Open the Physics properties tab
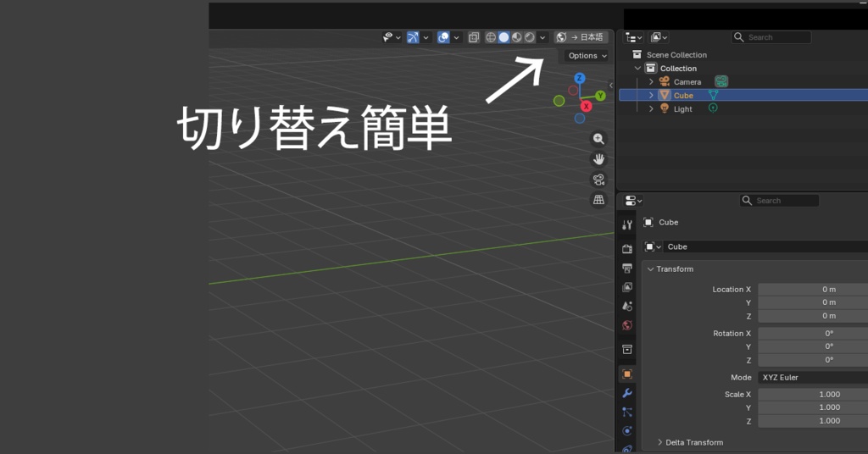 [x=626, y=431]
